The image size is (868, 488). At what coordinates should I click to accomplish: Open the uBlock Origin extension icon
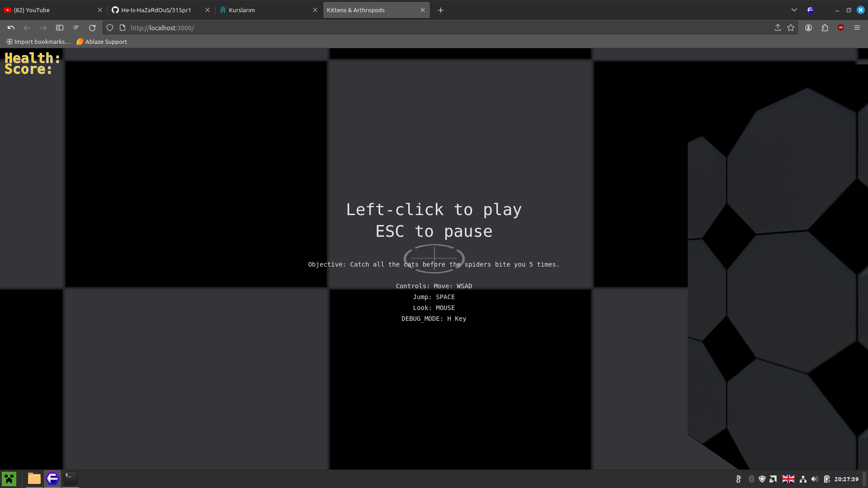coord(841,28)
